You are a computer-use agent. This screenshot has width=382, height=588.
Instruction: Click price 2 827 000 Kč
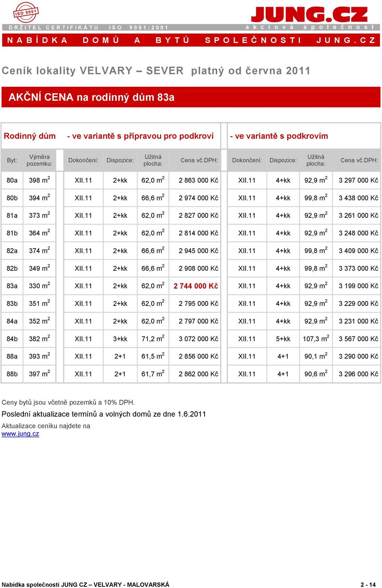point(199,216)
